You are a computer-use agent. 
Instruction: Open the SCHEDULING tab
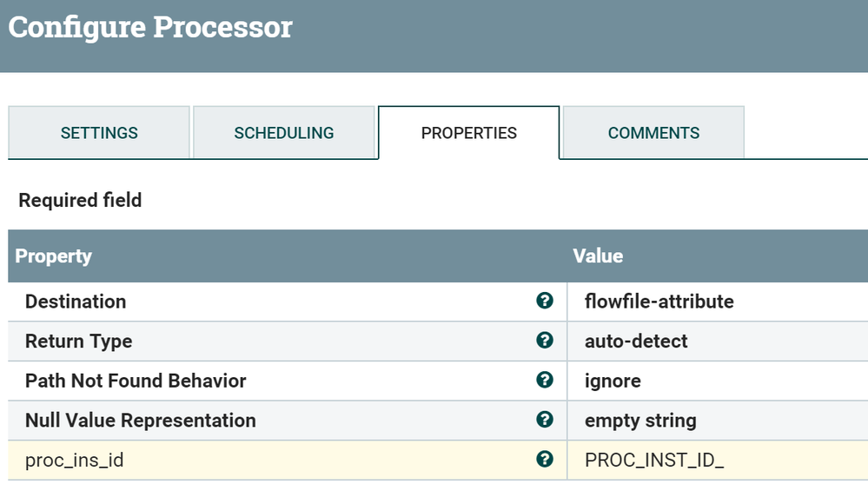pyautogui.click(x=284, y=132)
